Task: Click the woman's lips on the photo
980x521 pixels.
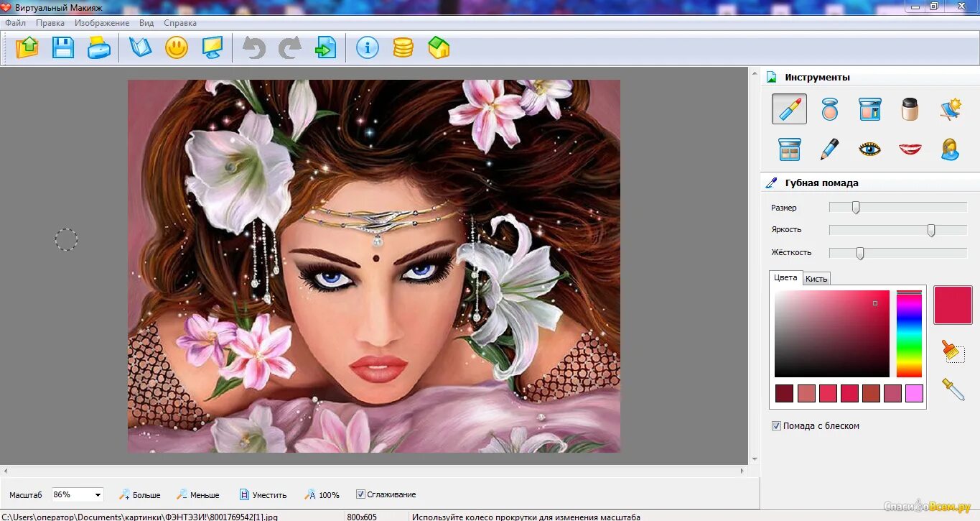Action: 379,369
